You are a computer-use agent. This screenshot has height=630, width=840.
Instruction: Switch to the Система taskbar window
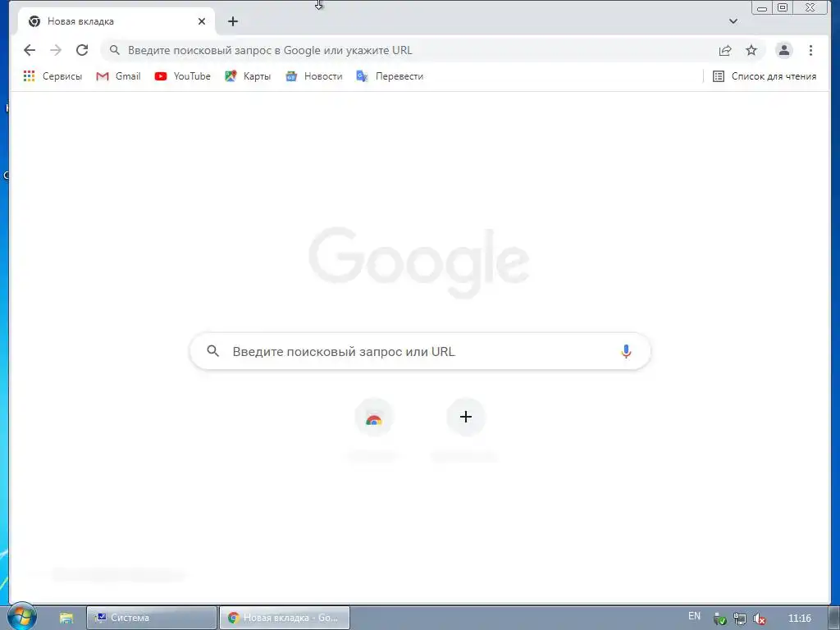point(152,618)
